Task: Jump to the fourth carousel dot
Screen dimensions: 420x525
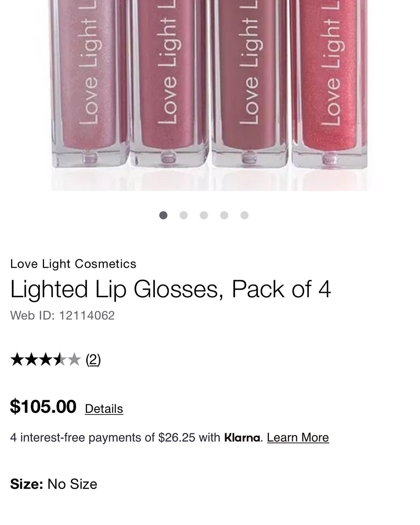Action: (x=224, y=215)
